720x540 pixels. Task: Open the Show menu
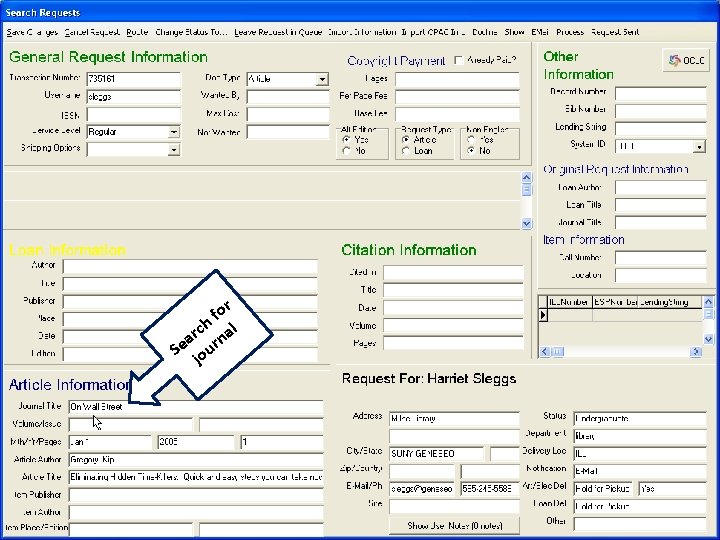pyautogui.click(x=514, y=32)
